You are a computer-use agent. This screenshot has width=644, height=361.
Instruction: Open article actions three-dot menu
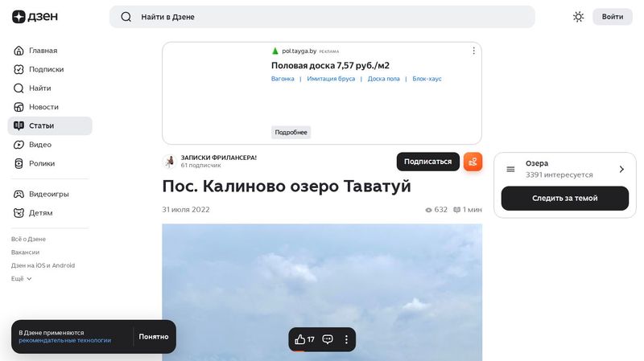click(347, 339)
